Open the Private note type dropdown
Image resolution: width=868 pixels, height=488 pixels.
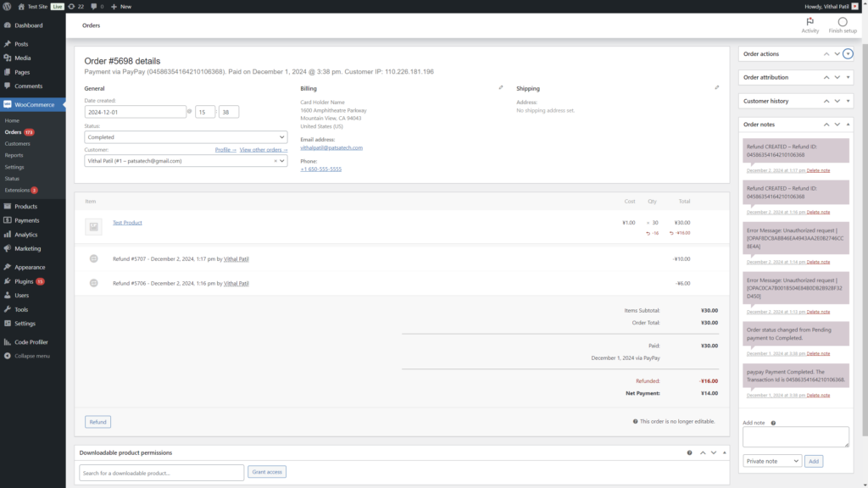tap(771, 461)
